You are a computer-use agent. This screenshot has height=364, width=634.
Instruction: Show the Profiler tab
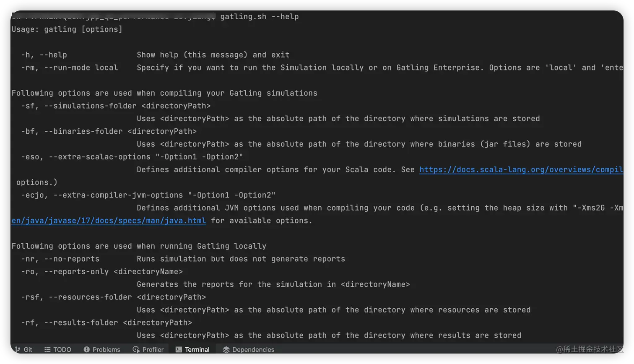[153, 349]
